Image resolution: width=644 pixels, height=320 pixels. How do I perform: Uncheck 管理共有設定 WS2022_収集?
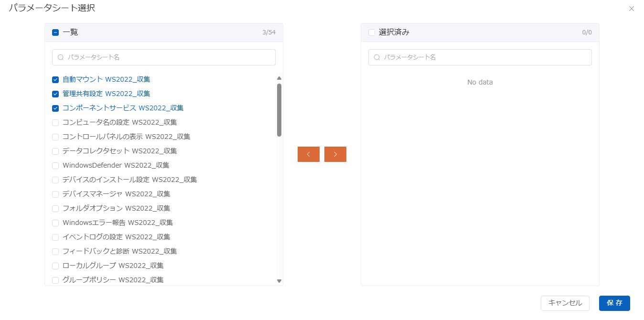point(55,94)
